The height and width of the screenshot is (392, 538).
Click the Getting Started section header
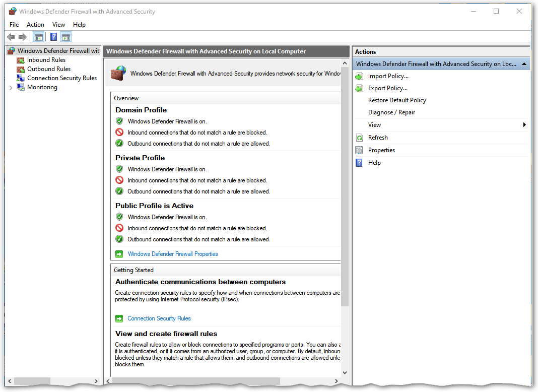pyautogui.click(x=134, y=270)
